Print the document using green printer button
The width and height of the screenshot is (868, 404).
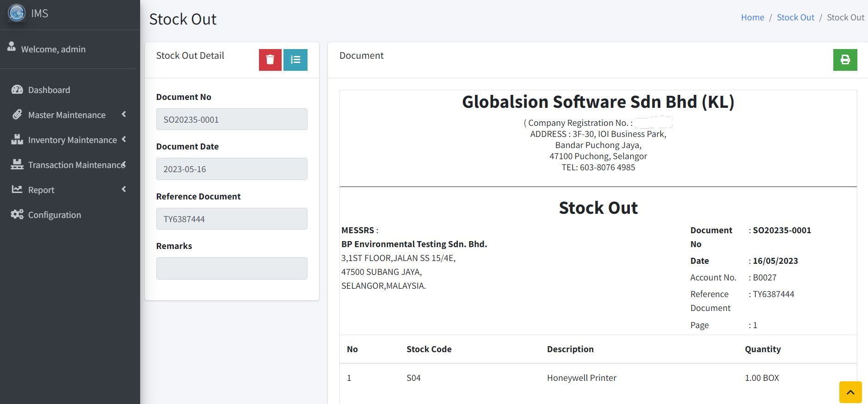click(x=845, y=60)
